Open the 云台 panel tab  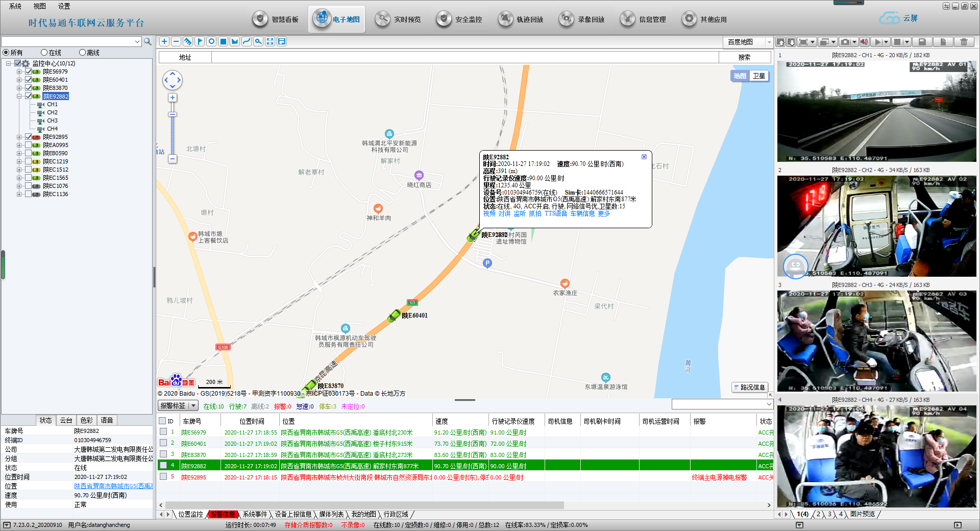(x=66, y=420)
